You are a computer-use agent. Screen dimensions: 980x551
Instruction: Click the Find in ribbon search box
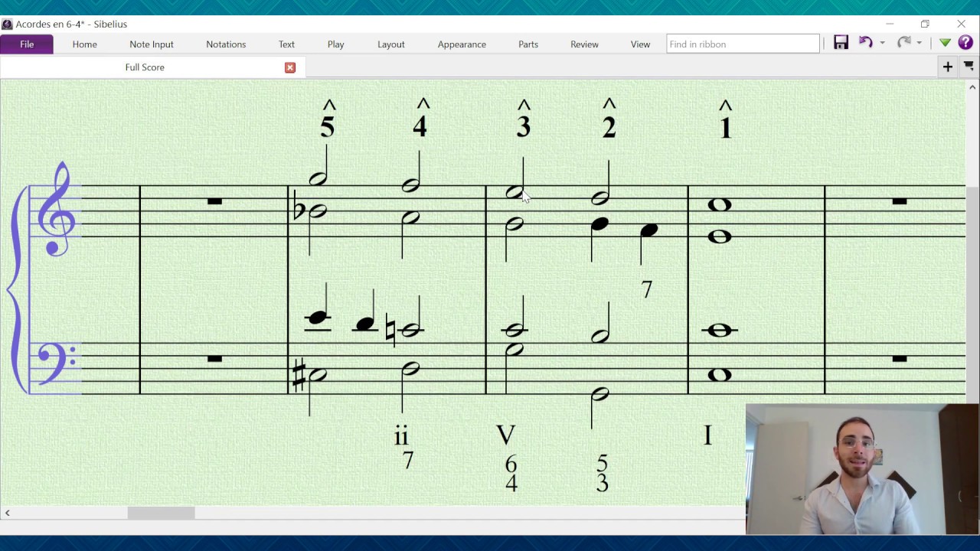(x=743, y=44)
